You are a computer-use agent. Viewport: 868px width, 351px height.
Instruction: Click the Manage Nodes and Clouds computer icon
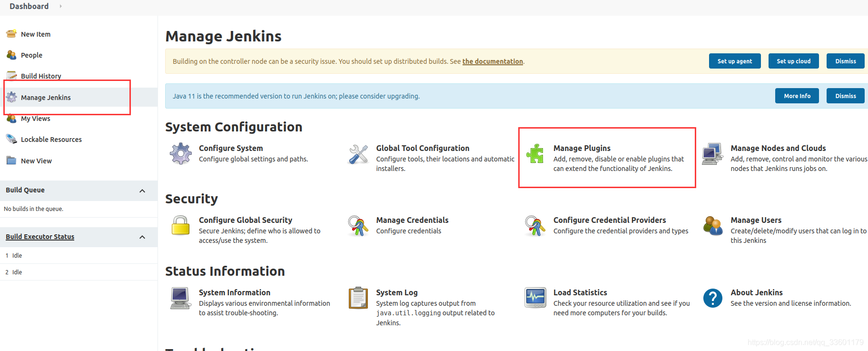click(x=712, y=153)
